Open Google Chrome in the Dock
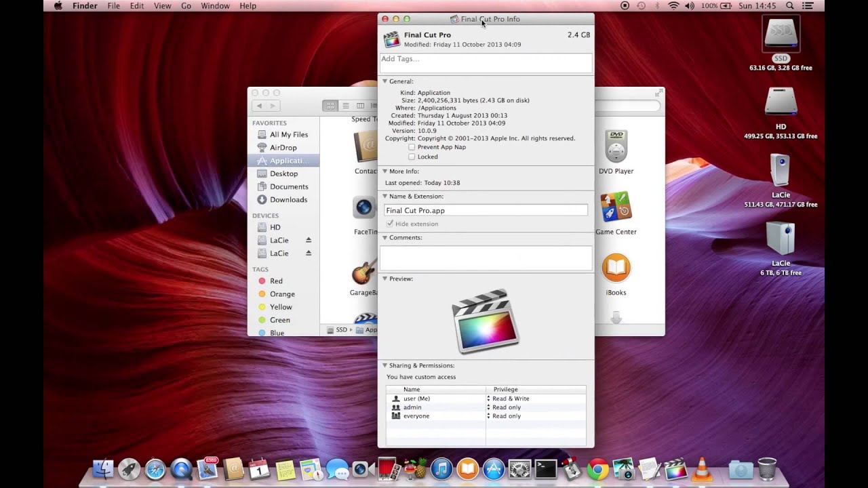 point(597,469)
